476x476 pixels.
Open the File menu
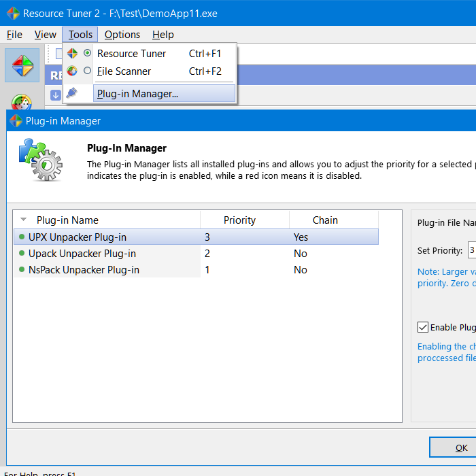click(14, 35)
